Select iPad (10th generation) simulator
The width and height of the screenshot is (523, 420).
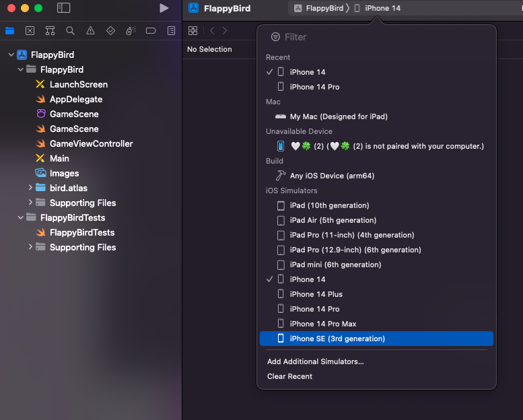click(376, 205)
